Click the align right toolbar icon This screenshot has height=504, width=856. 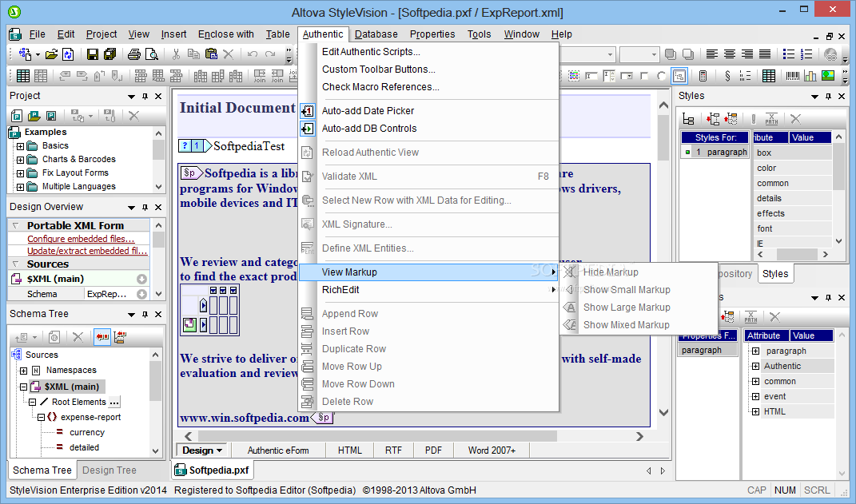pos(747,54)
